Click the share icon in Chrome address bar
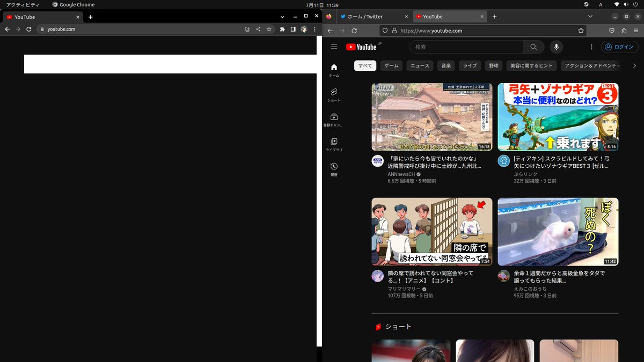The image size is (644, 362). pyautogui.click(x=258, y=29)
